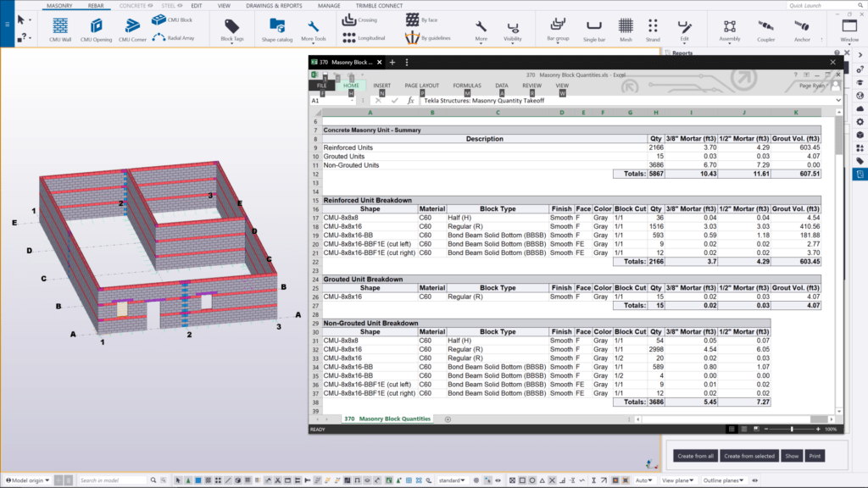Open the Shape catalog
This screenshot has height=488, width=868.
276,29
